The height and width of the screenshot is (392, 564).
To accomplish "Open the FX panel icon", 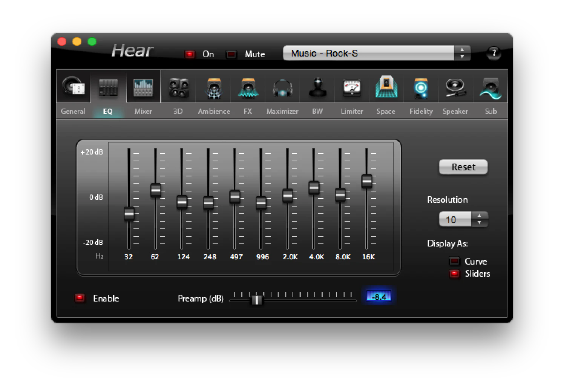I will pyautogui.click(x=248, y=88).
